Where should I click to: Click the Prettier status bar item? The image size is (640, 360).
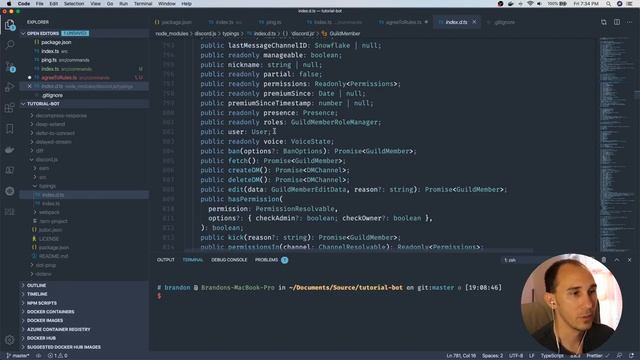(598, 356)
